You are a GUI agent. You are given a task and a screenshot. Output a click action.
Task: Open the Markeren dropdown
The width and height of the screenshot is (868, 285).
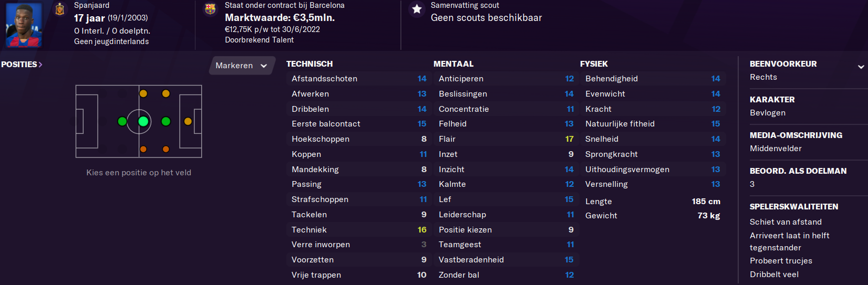tap(241, 66)
